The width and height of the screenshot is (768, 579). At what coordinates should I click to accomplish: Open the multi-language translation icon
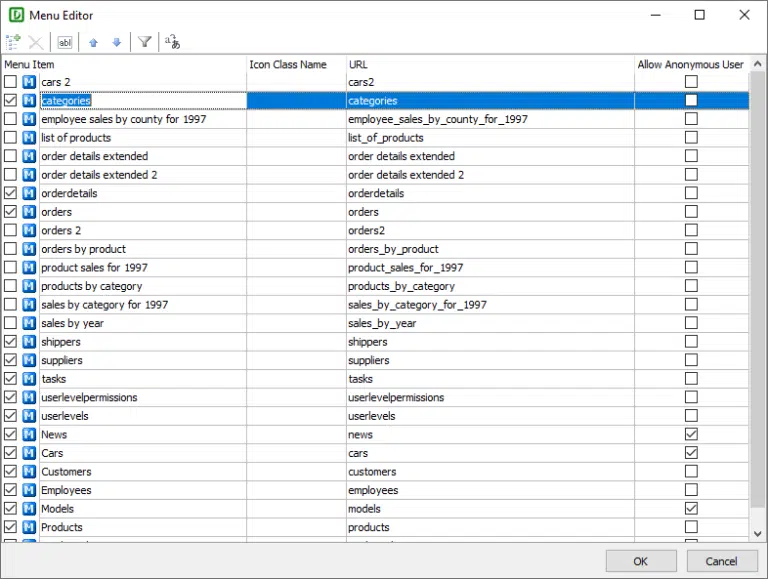click(172, 42)
